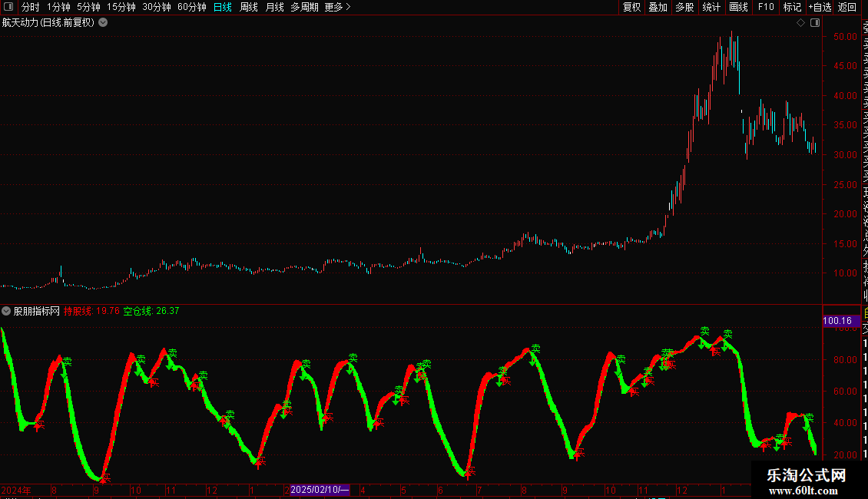868x499 pixels.
Task: Click the 股朋指标网 indicator name
Action: click(x=37, y=311)
